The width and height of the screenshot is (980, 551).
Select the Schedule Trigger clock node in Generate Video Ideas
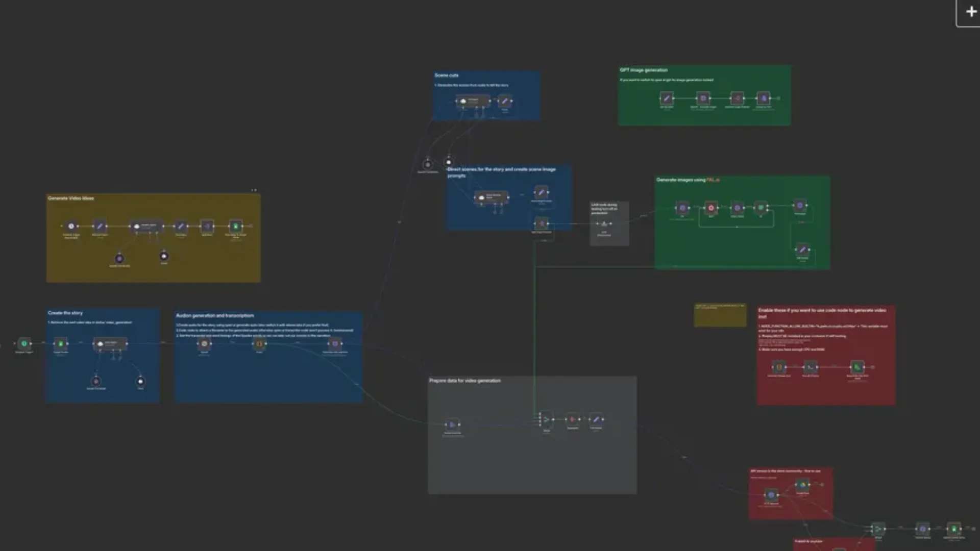click(71, 226)
